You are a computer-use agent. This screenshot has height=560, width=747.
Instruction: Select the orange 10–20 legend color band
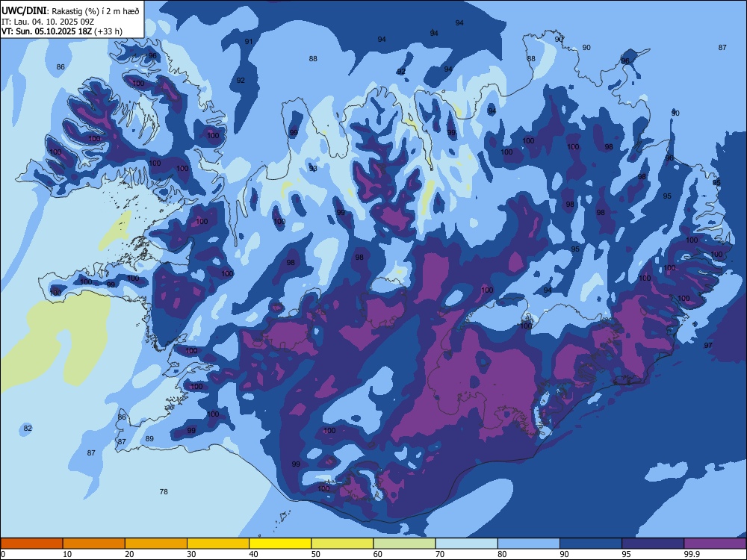coord(94,544)
